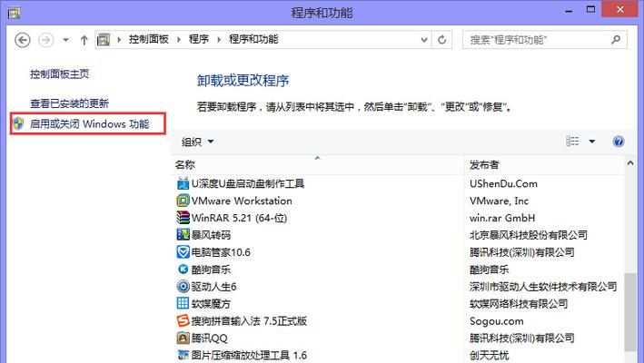Select U深度U盘启动盘制作工具 icon
The width and height of the screenshot is (644, 363).
click(x=183, y=183)
